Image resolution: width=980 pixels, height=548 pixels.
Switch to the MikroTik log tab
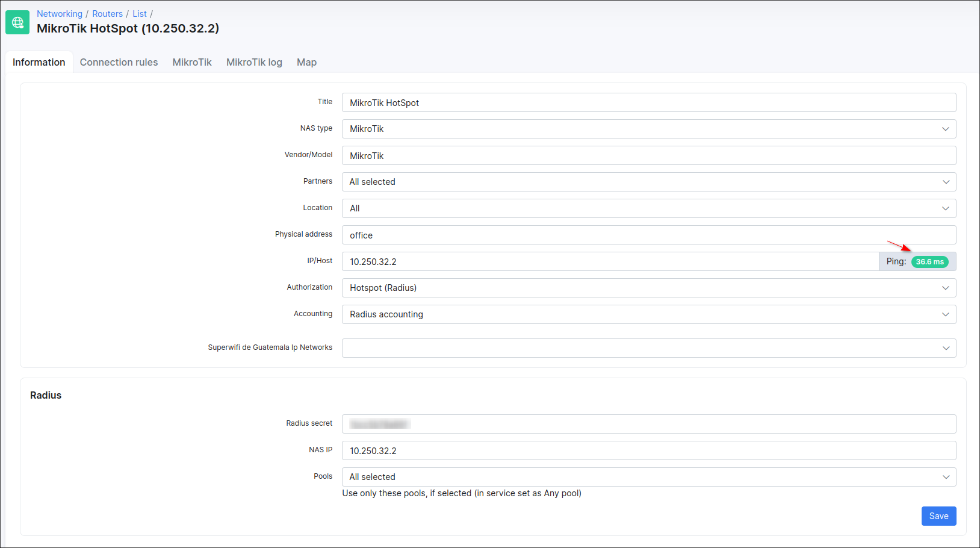coord(254,63)
